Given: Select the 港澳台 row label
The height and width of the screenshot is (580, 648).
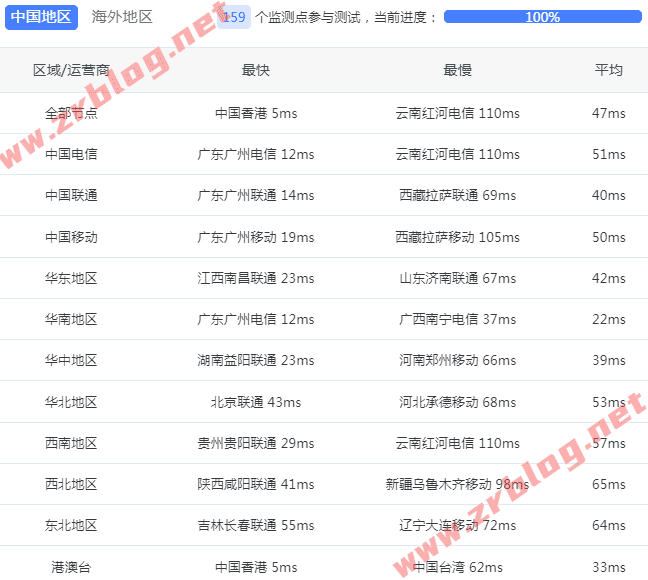Looking at the screenshot, I should tap(71, 567).
